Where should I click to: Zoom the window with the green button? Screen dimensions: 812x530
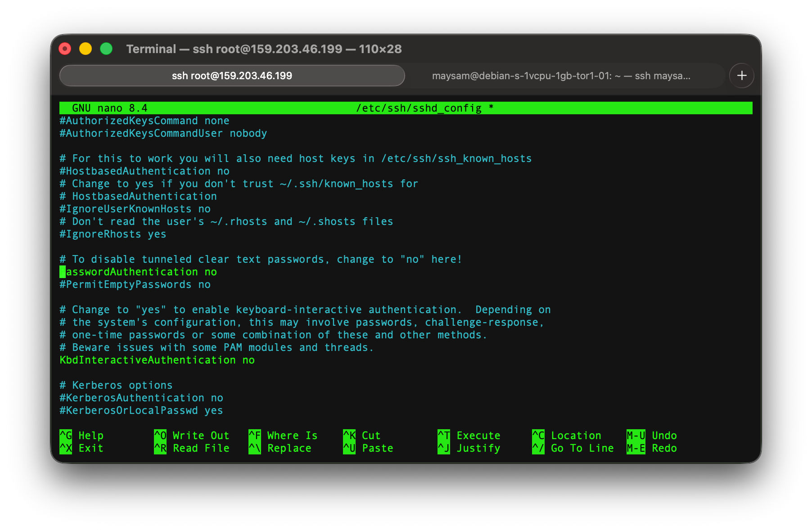coord(106,49)
